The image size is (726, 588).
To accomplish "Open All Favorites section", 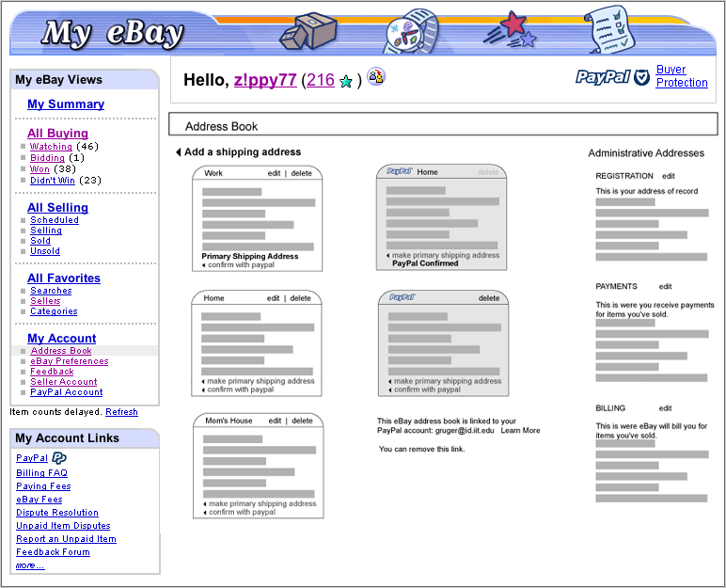I will point(64,278).
